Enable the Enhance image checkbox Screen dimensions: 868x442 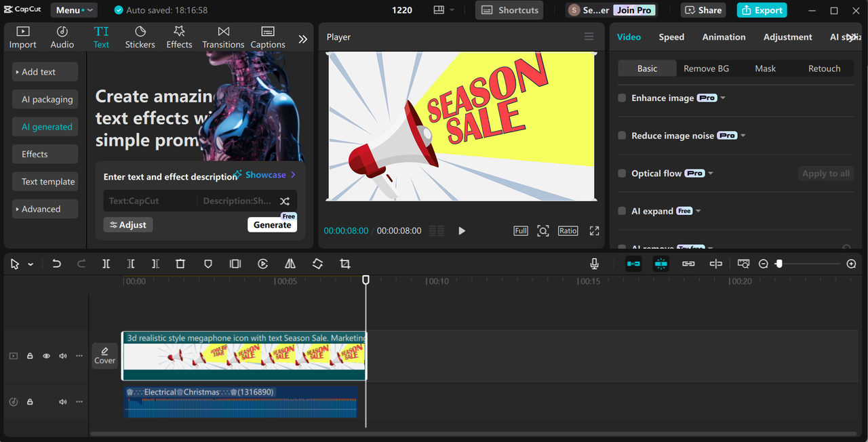pyautogui.click(x=622, y=98)
